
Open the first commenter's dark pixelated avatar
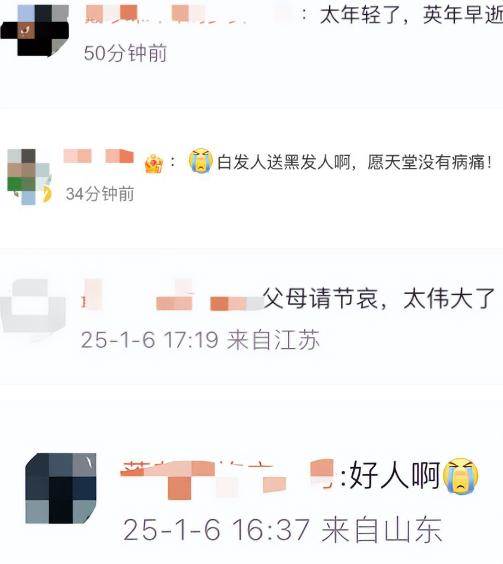tap(35, 30)
